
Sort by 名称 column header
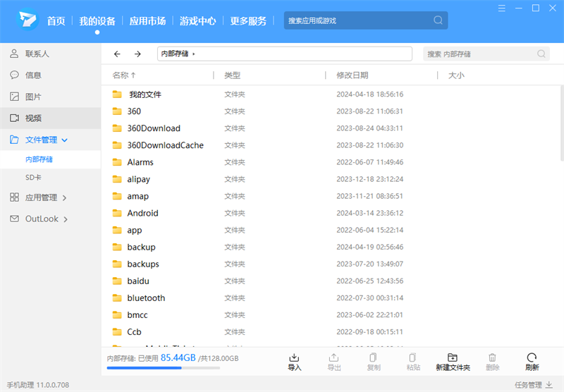(124, 75)
